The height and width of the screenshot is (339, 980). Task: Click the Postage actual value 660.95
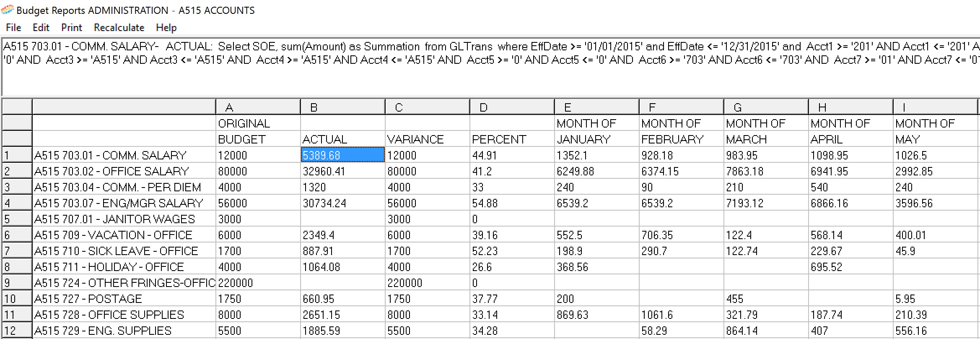click(x=342, y=298)
